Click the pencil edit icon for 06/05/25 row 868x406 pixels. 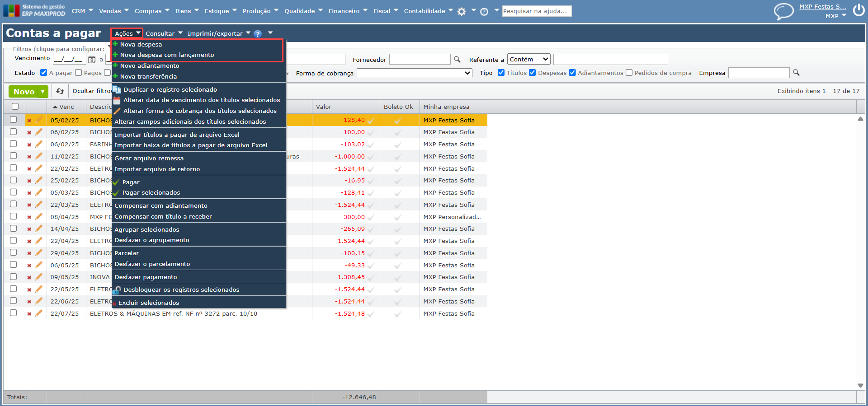pyautogui.click(x=39, y=265)
